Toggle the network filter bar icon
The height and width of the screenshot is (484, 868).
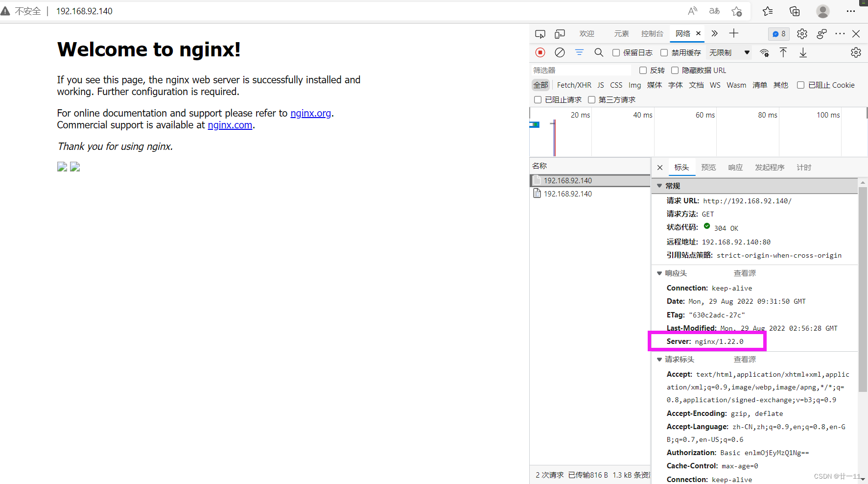pos(579,52)
